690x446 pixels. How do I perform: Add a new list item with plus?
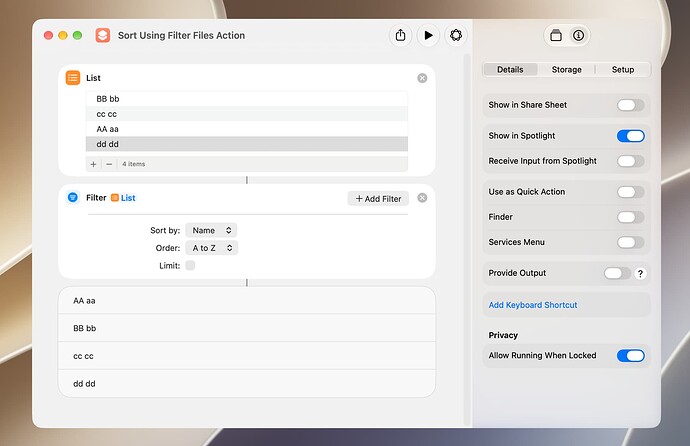coord(93,164)
